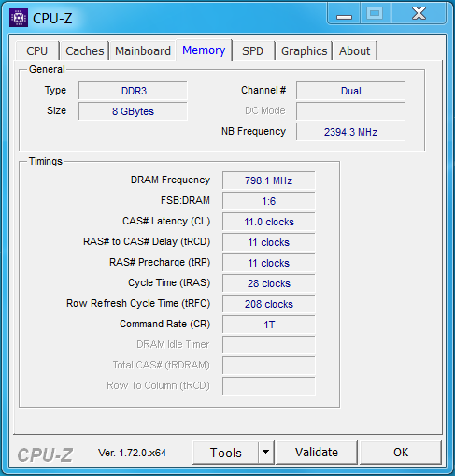The width and height of the screenshot is (455, 476).
Task: Go to the SPD tab
Action: click(x=253, y=50)
